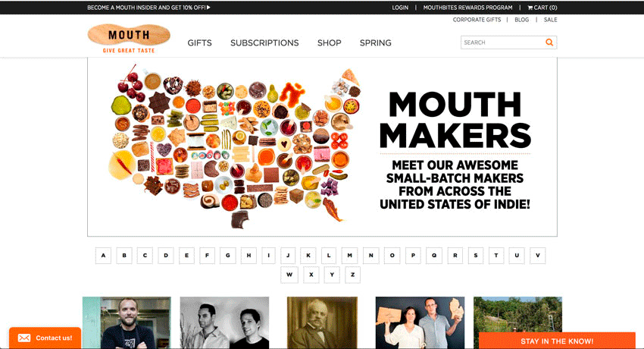Click the Login link
The width and height of the screenshot is (644, 349).
pyautogui.click(x=400, y=8)
